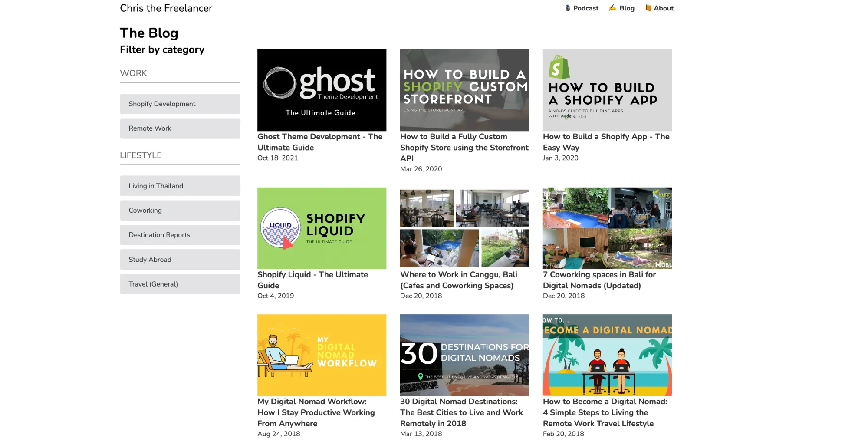
Task: Go to the Blog nav link
Action: [x=627, y=8]
